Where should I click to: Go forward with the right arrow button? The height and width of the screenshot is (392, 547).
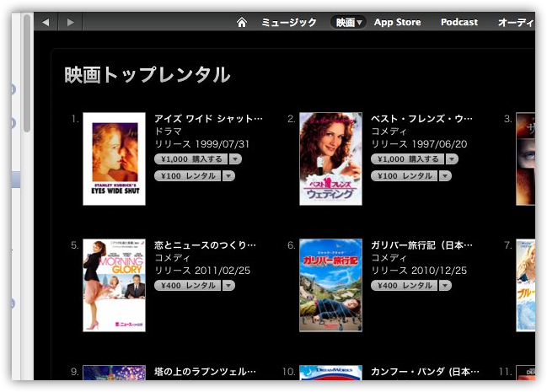(70, 23)
